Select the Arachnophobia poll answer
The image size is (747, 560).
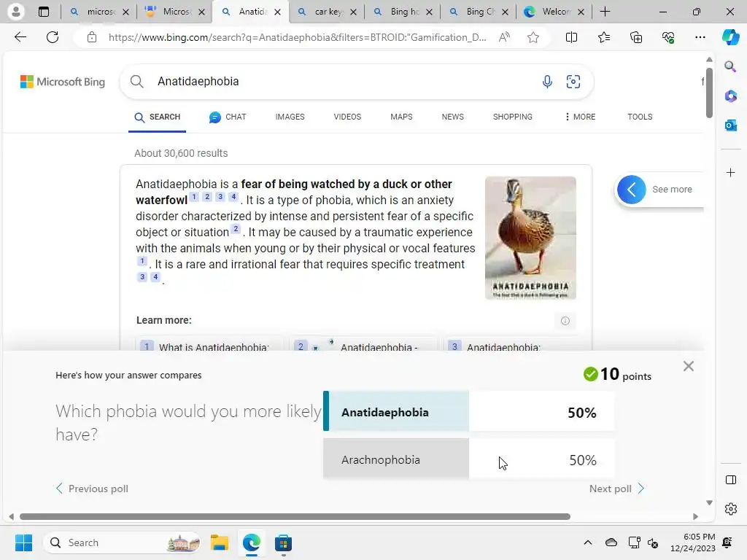coord(468,459)
